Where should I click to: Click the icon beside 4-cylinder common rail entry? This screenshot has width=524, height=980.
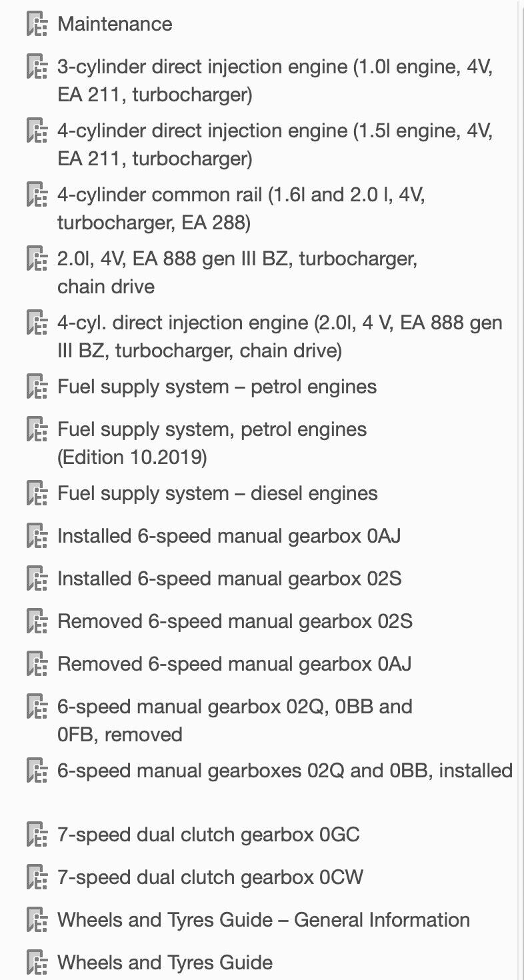pyautogui.click(x=37, y=195)
